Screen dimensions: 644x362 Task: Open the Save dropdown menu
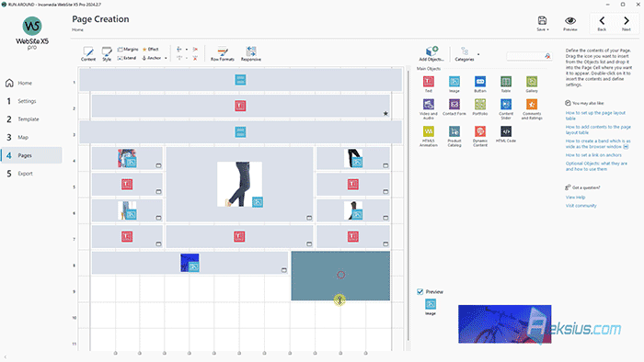point(542,23)
